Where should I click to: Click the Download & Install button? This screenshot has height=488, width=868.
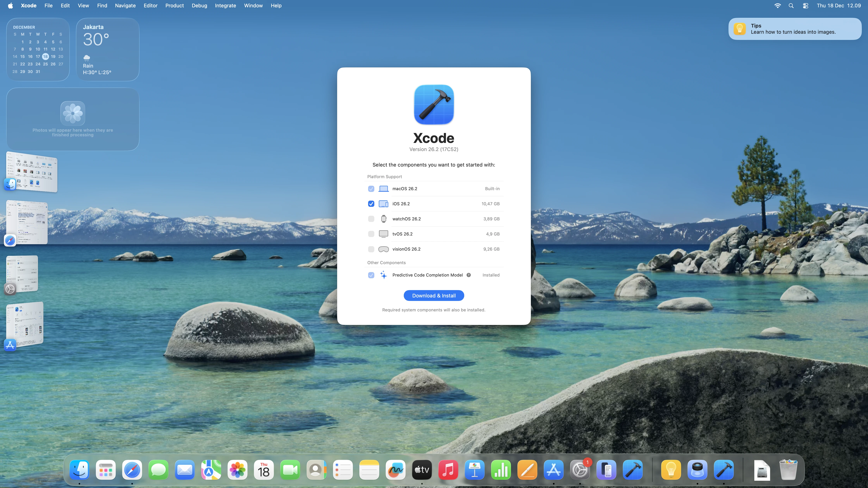tap(434, 296)
